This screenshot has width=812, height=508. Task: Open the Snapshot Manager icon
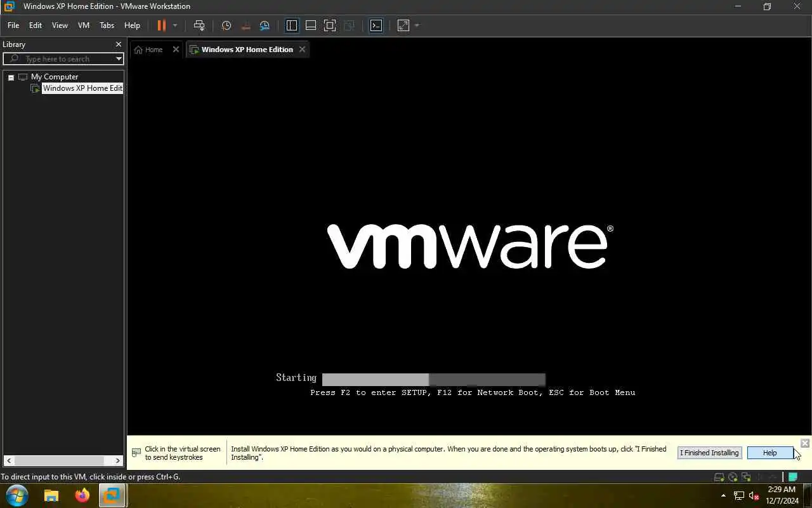point(265,25)
